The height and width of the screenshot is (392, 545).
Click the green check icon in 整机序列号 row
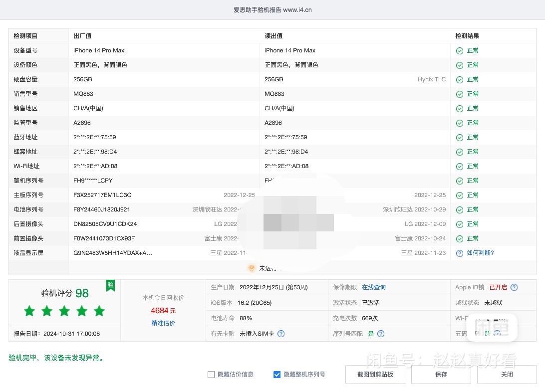pos(460,181)
